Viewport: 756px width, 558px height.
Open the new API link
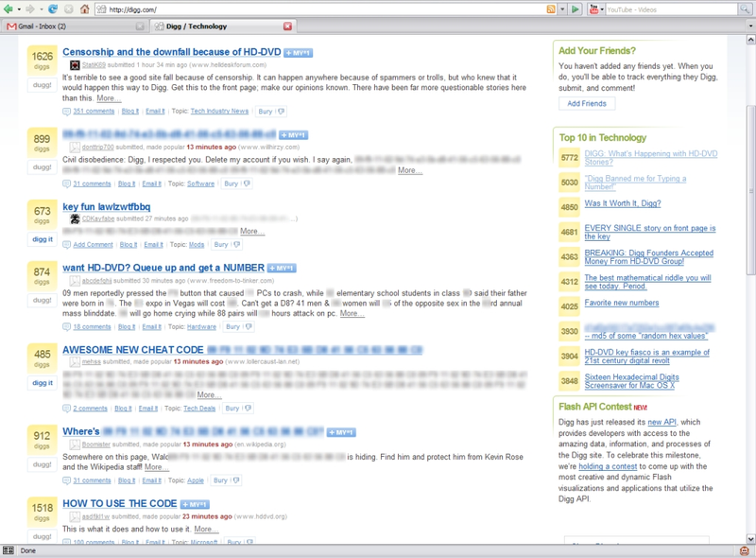662,422
